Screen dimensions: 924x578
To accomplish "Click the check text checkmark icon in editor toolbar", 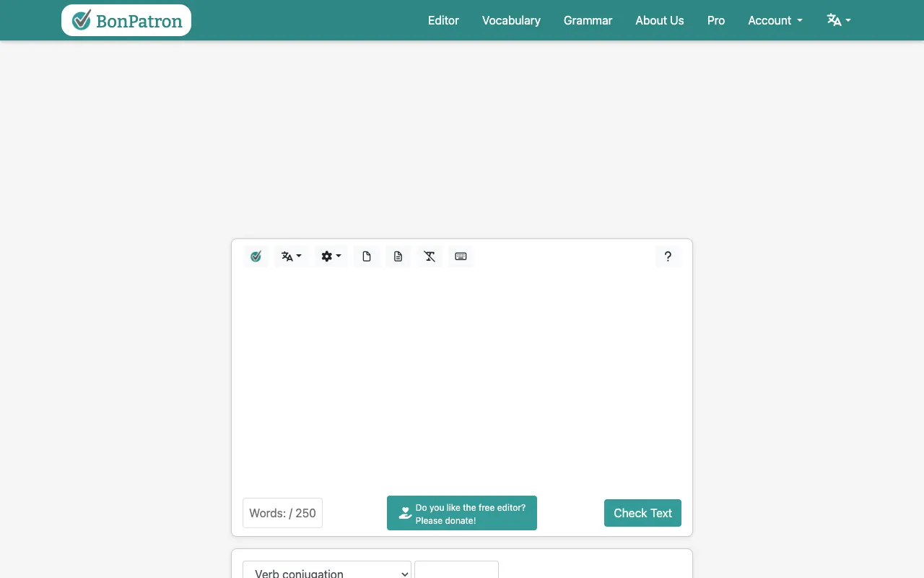I will click(x=256, y=256).
